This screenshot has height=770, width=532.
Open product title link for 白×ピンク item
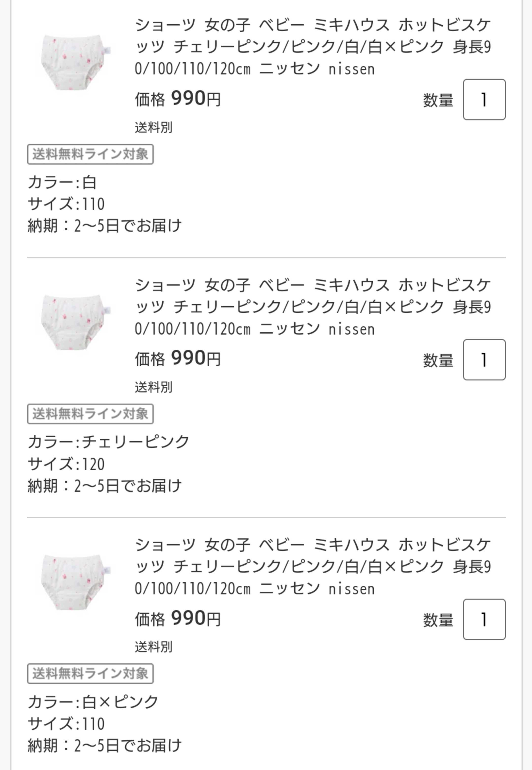coord(313,567)
